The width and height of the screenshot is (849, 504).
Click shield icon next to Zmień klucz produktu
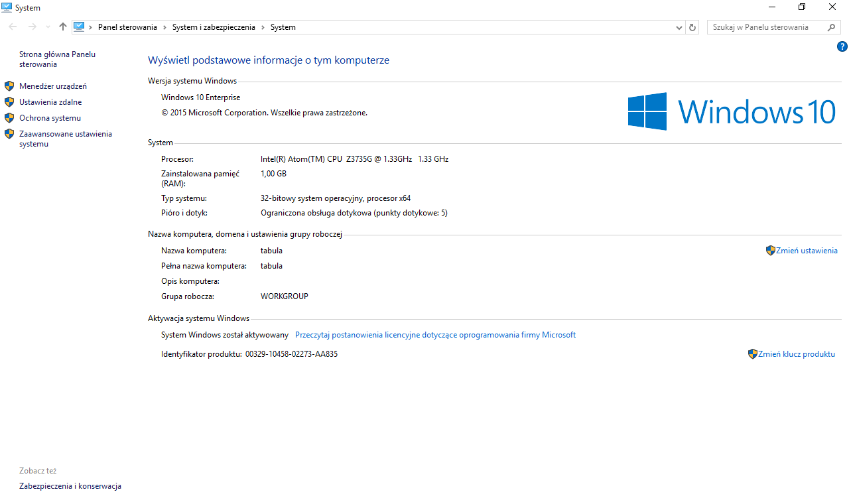[752, 354]
